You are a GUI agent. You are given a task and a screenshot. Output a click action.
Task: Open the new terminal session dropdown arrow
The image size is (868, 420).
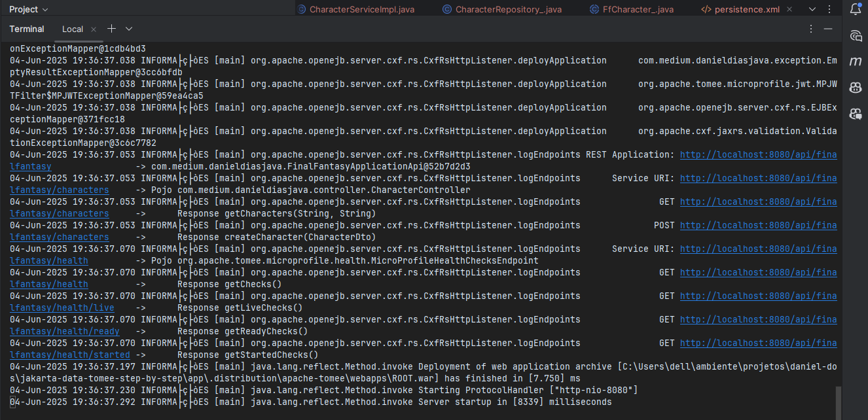129,29
